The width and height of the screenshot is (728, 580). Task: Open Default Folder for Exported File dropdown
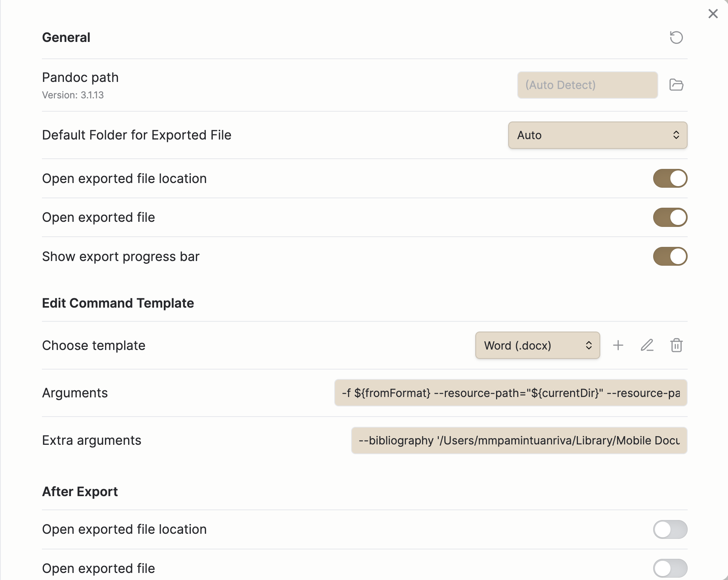(598, 135)
